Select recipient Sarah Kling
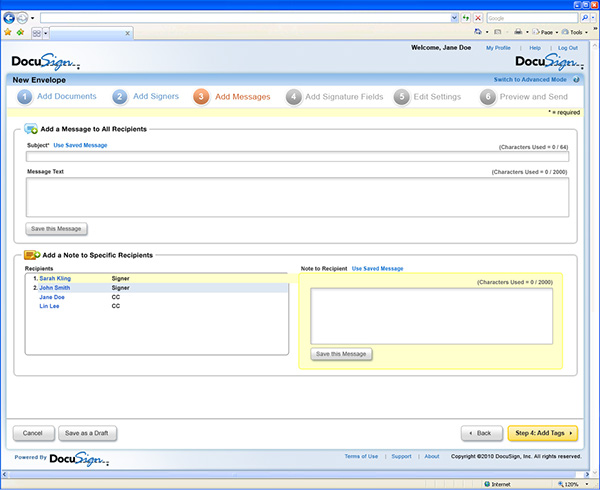Image resolution: width=600 pixels, height=490 pixels. pyautogui.click(x=55, y=278)
